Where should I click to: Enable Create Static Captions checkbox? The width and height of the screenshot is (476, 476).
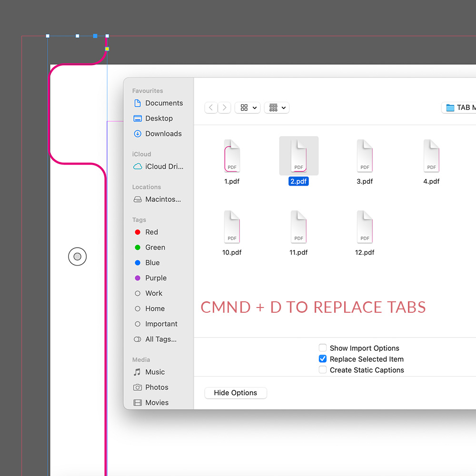(323, 370)
